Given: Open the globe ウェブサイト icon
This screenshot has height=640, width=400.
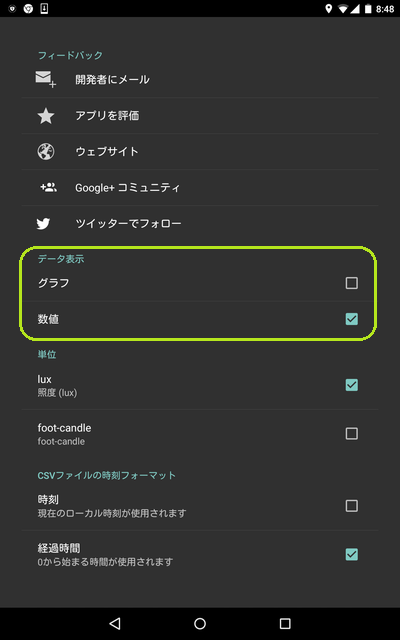Looking at the screenshot, I should click(x=46, y=152).
